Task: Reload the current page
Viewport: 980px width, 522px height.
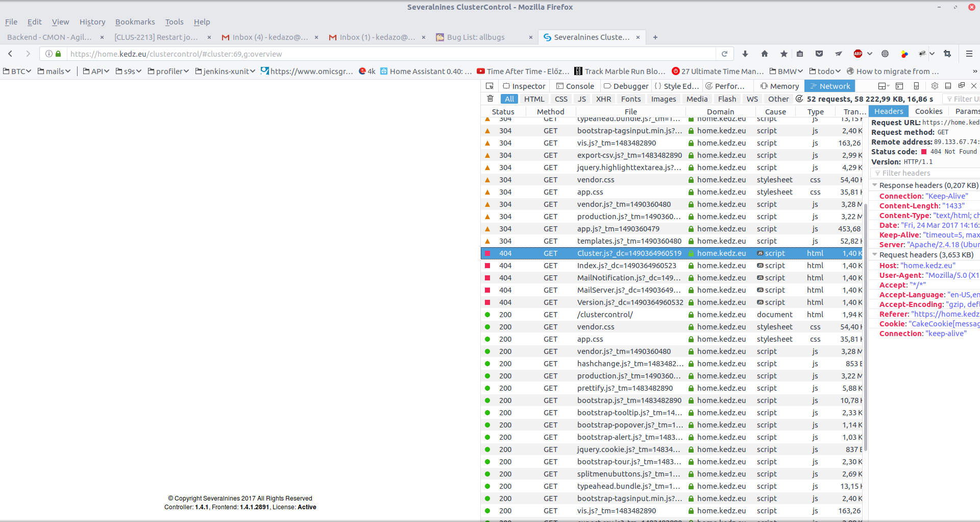Action: (724, 54)
